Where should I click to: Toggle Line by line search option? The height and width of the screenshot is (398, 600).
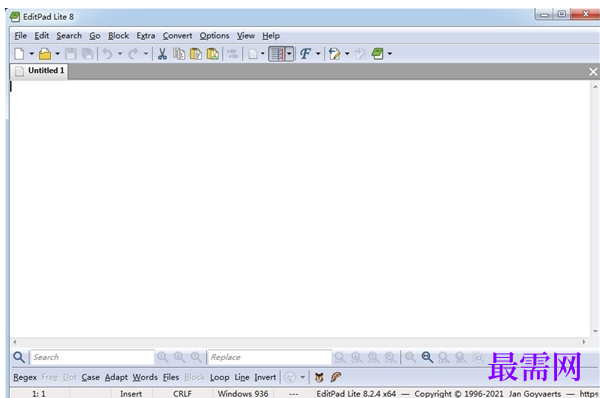click(242, 377)
